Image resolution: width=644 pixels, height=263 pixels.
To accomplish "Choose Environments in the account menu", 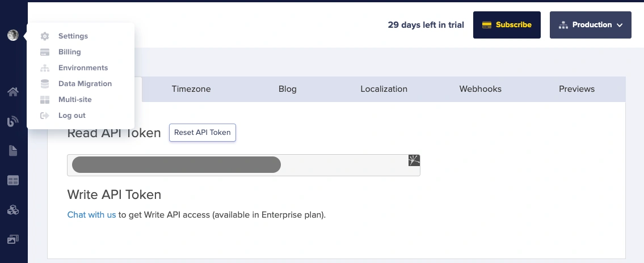I will pyautogui.click(x=83, y=68).
